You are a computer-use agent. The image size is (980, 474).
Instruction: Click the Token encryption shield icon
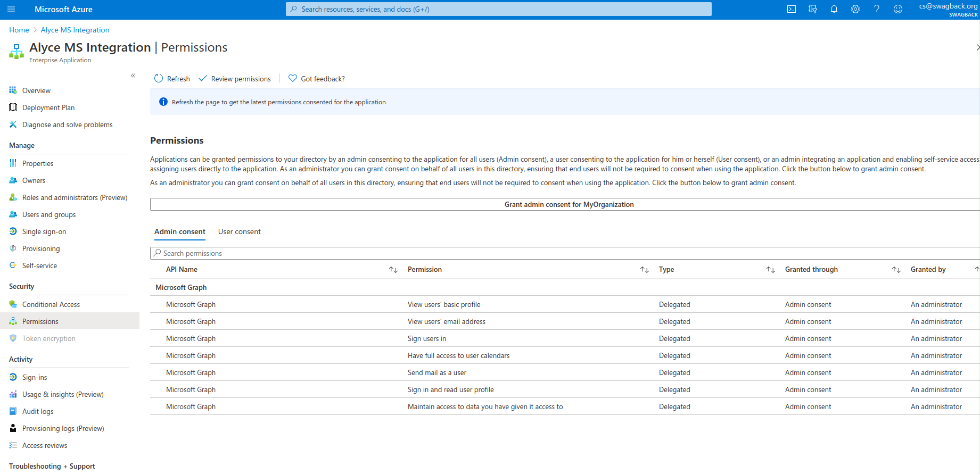(13, 338)
